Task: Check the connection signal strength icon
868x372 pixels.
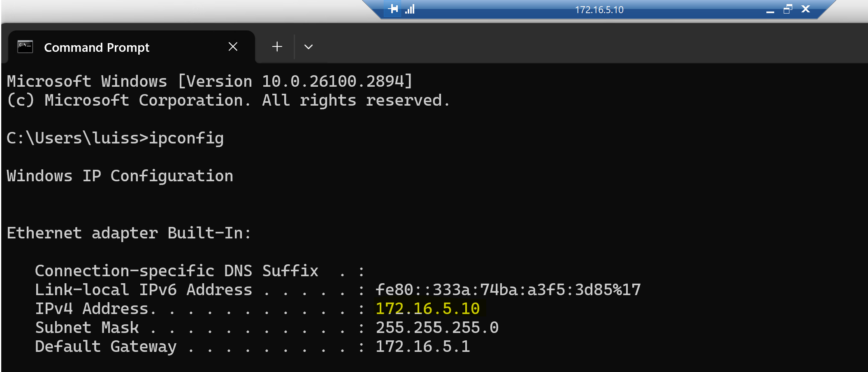Action: 410,9
